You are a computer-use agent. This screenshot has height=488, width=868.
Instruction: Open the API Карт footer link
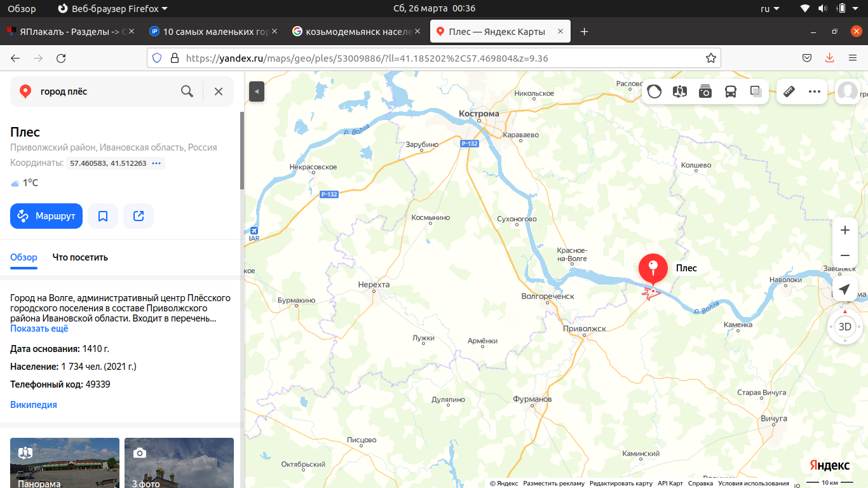tap(670, 484)
